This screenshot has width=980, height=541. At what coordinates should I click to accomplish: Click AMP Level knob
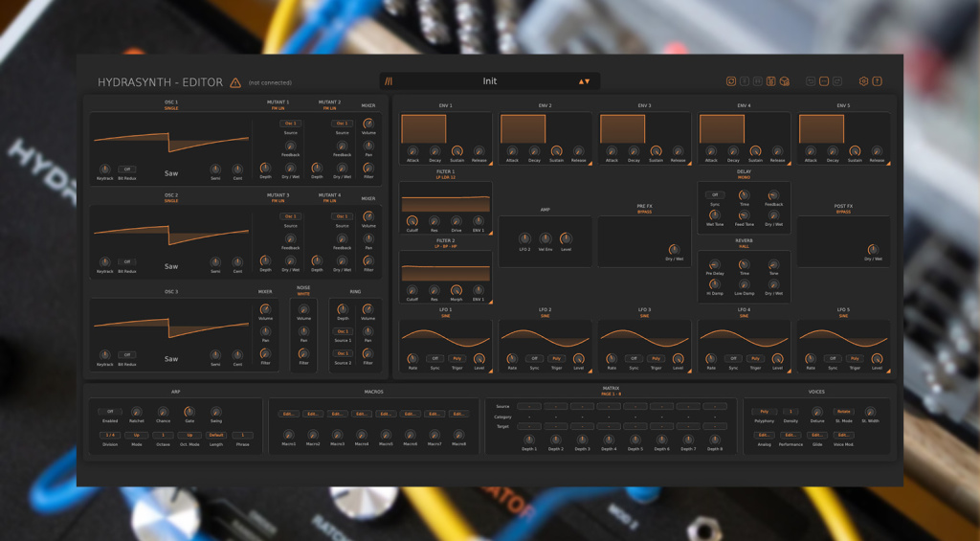566,238
